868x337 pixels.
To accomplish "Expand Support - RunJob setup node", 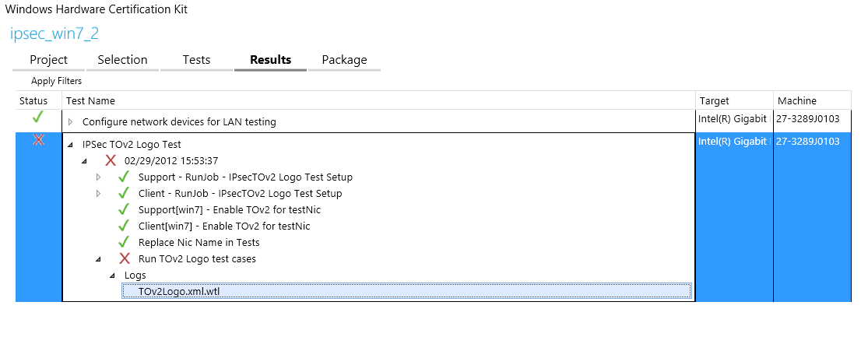I will click(98, 177).
